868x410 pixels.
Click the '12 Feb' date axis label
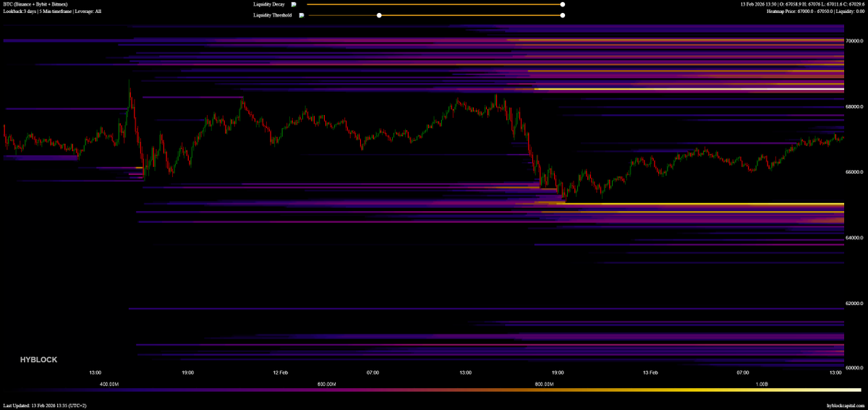coord(281,372)
